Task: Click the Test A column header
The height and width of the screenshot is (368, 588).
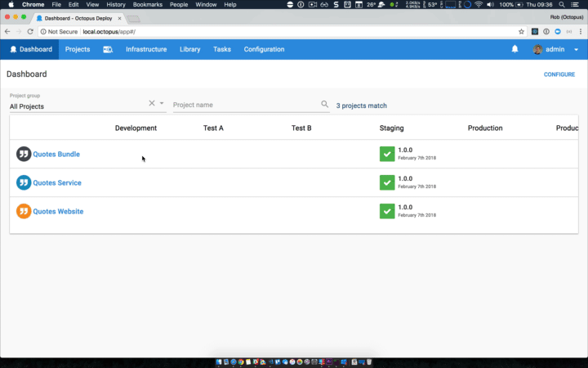Action: [213, 128]
